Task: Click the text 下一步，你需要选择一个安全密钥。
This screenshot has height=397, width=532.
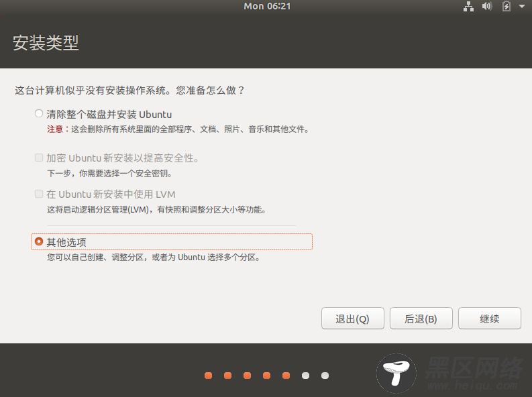Action: pyautogui.click(x=109, y=174)
